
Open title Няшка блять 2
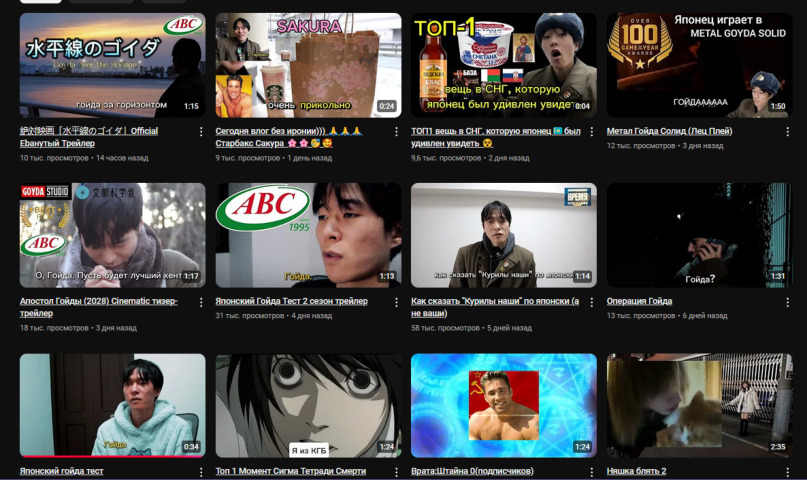point(636,471)
